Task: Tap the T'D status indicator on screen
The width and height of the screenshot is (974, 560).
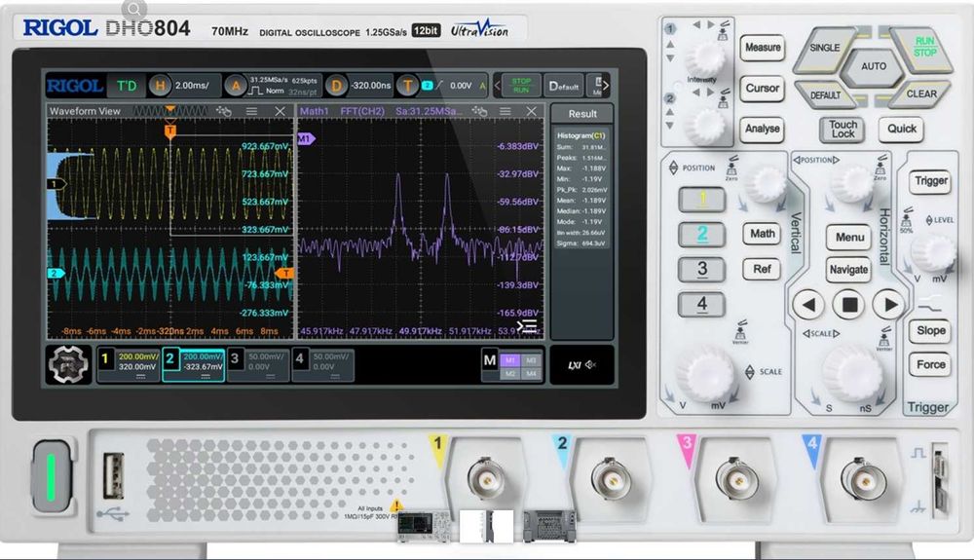Action: click(127, 86)
